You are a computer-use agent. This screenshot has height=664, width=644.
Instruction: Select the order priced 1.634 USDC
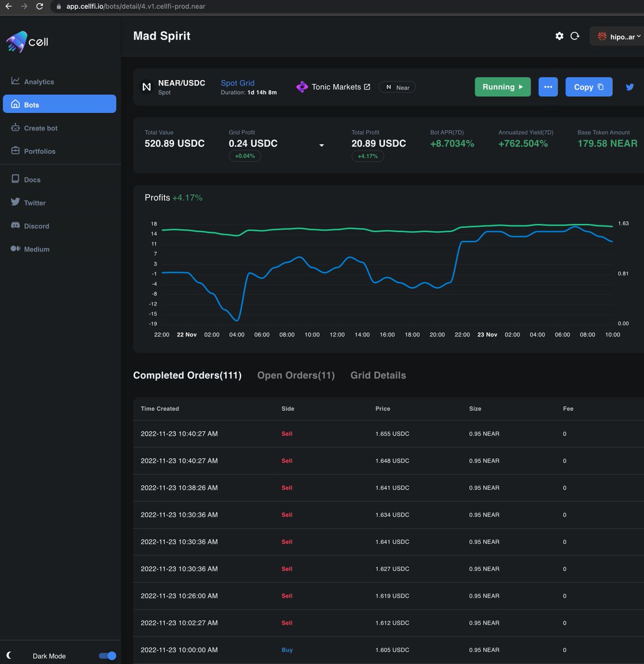(x=388, y=515)
